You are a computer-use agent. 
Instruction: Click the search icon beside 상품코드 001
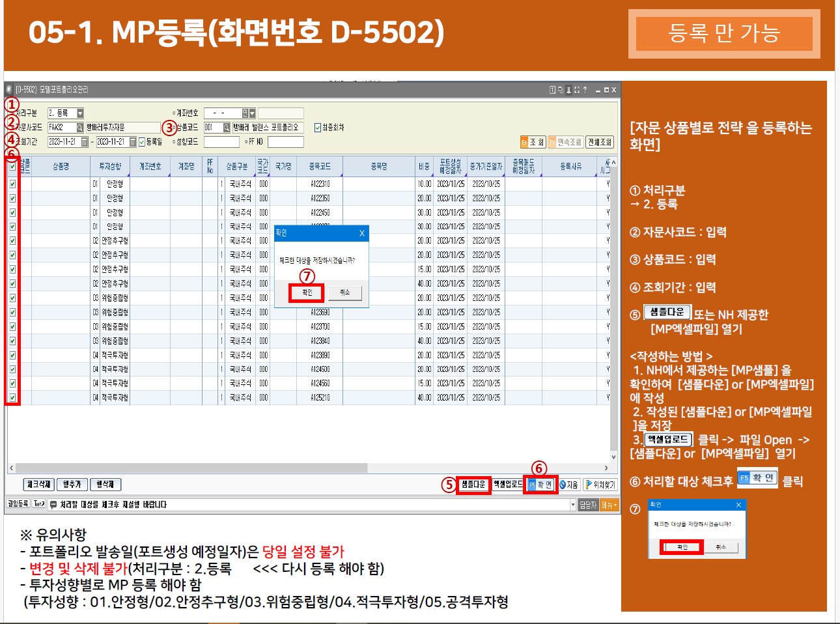(x=227, y=128)
